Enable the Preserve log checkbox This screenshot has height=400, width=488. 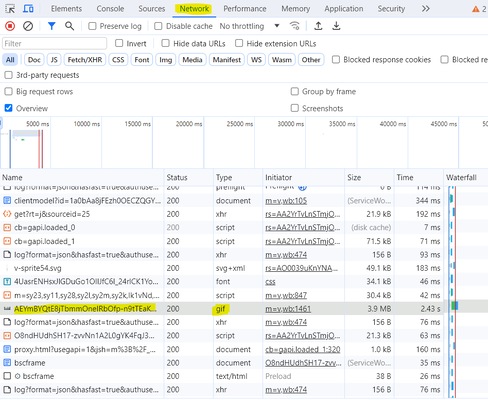[92, 26]
